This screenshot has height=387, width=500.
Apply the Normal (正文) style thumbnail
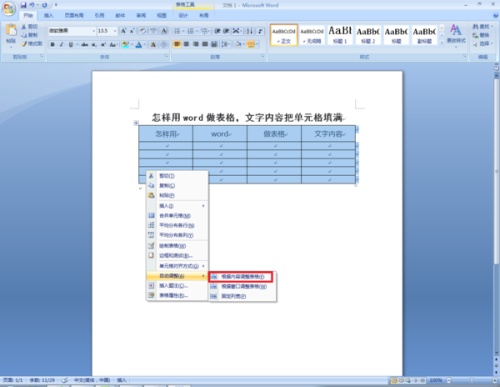click(284, 35)
